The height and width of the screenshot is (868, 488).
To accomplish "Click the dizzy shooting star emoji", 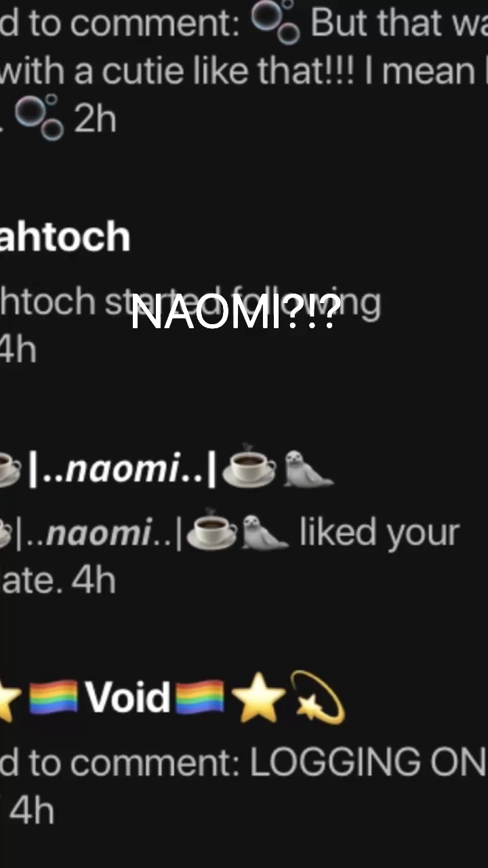I will point(317,696).
